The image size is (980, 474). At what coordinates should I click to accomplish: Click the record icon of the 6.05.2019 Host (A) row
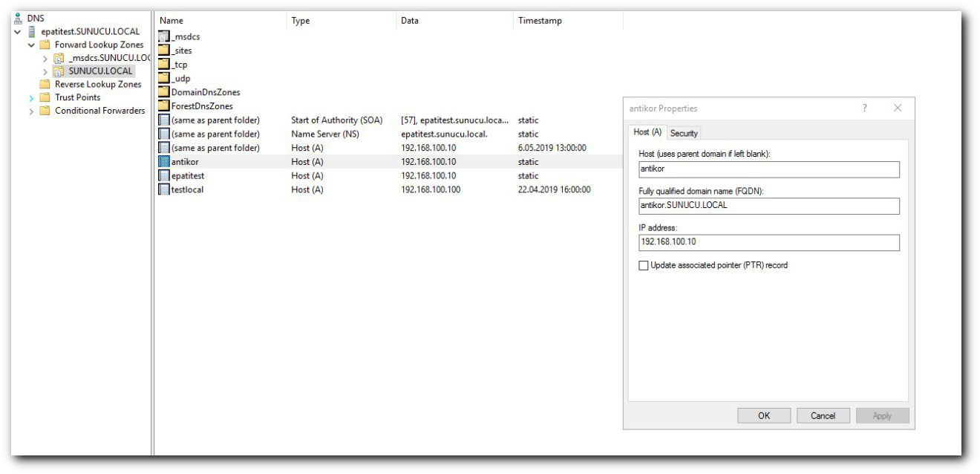click(164, 148)
